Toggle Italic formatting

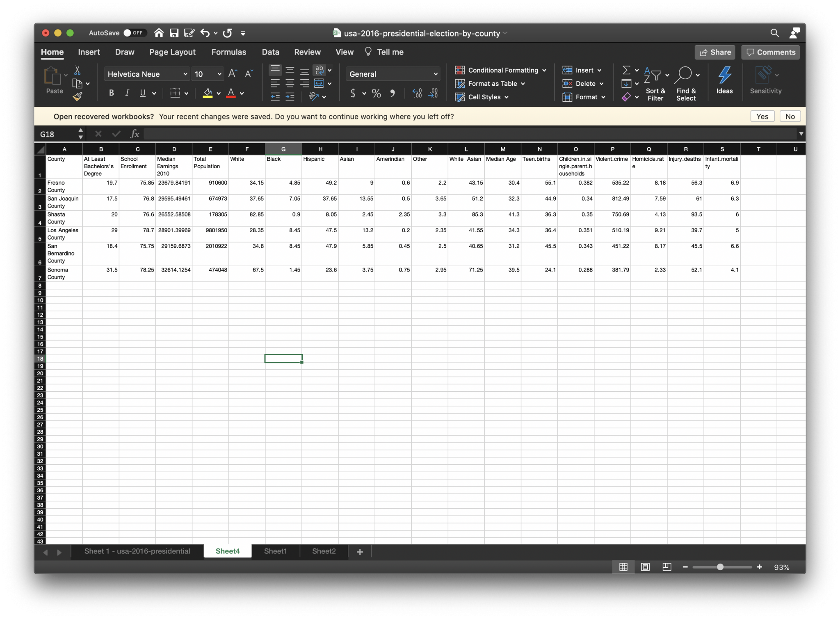click(127, 93)
